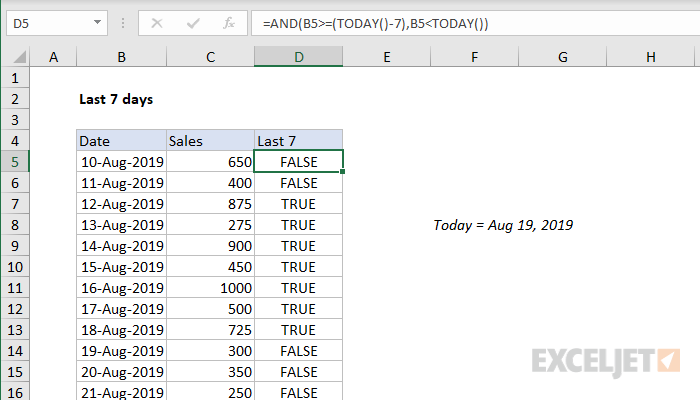Click the Name Box showing D5

tap(57, 23)
